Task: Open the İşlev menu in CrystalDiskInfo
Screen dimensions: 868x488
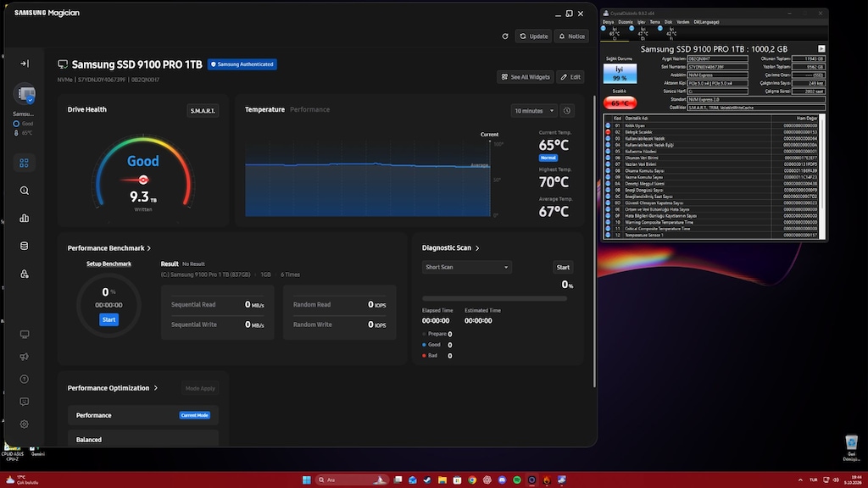Action: click(641, 22)
